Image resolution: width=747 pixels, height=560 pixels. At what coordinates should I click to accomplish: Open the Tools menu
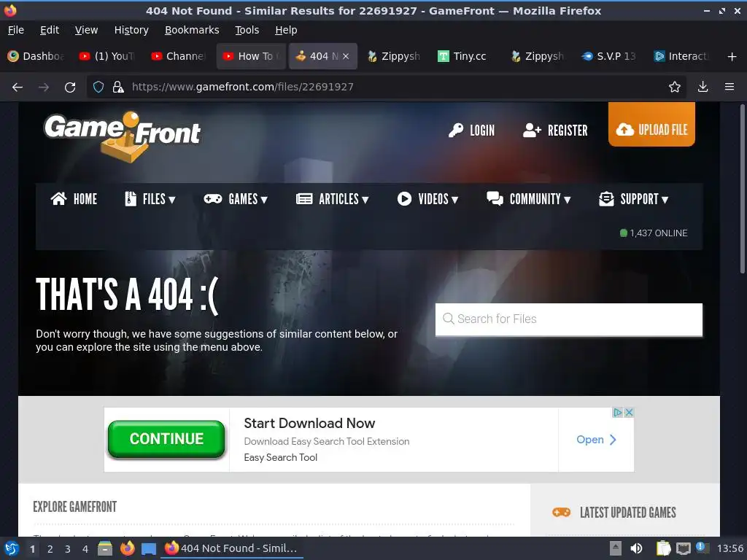[247, 30]
